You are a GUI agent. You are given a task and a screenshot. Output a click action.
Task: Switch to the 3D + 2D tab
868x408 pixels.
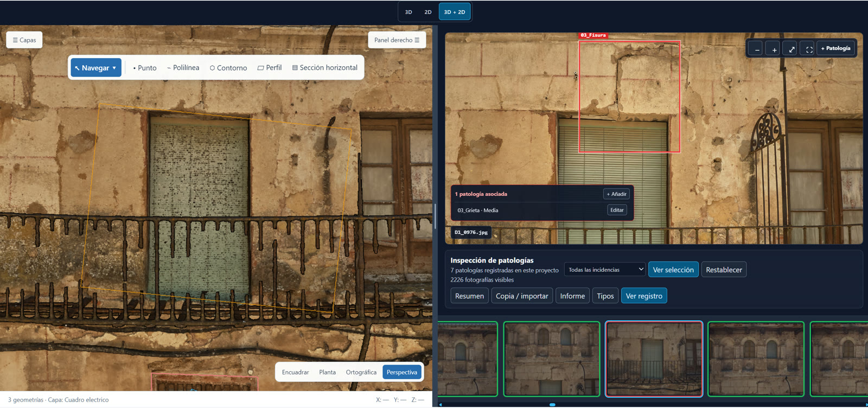tap(455, 12)
